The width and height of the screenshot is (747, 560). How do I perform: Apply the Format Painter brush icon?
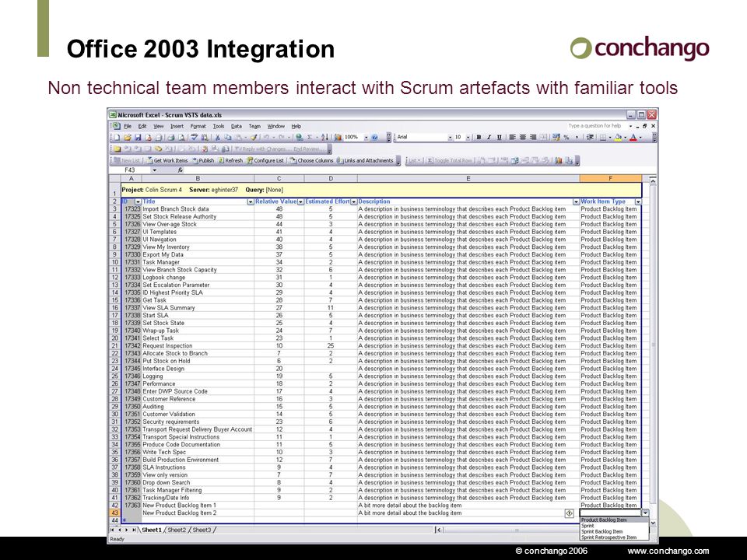[254, 137]
